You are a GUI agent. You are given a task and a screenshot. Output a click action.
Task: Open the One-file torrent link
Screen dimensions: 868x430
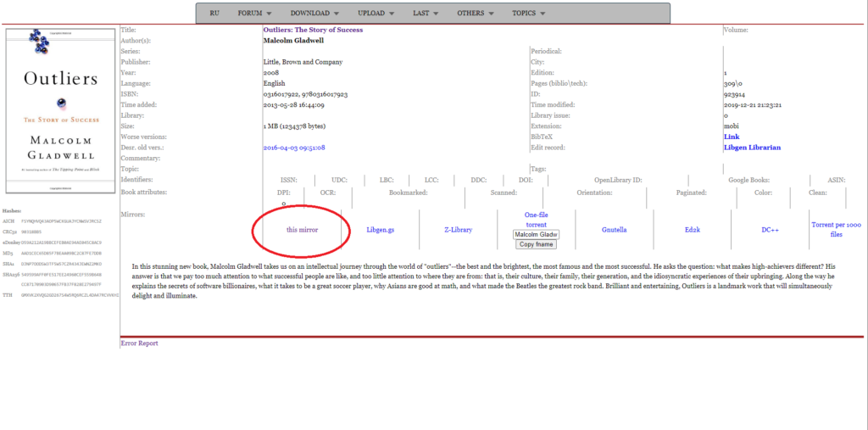pyautogui.click(x=536, y=220)
